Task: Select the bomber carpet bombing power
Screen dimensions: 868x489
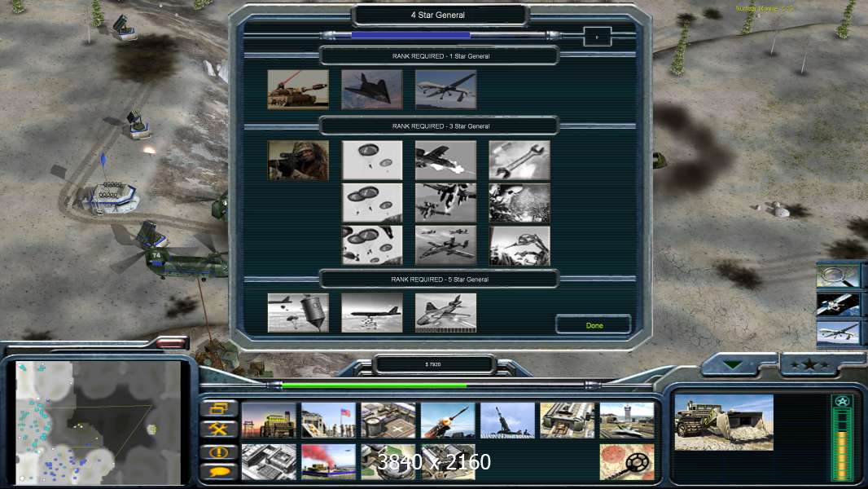Action: tap(372, 313)
